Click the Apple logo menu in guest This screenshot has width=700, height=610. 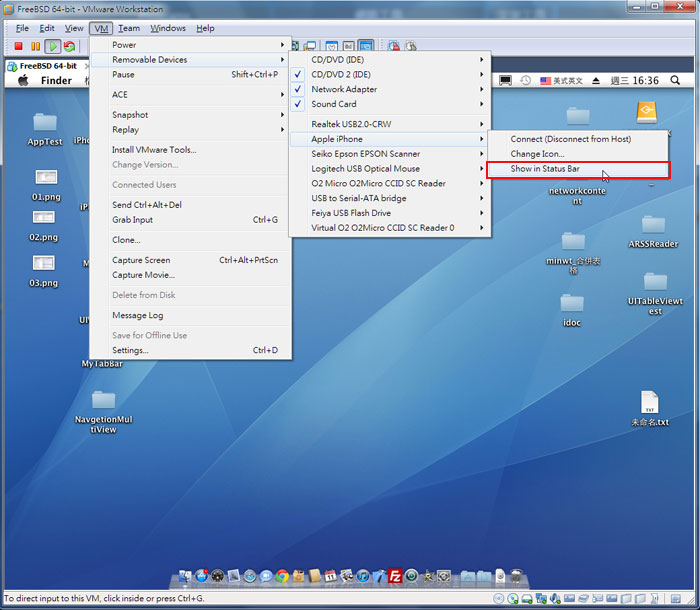(23, 80)
